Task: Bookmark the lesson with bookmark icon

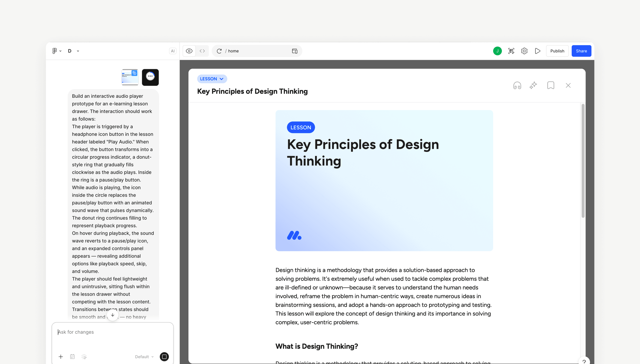Action: (x=550, y=85)
